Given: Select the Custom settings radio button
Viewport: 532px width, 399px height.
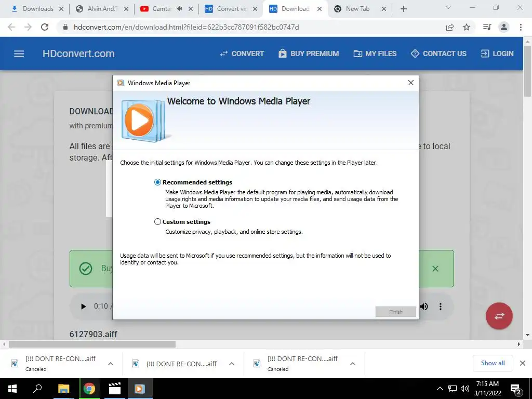Looking at the screenshot, I should [x=157, y=221].
